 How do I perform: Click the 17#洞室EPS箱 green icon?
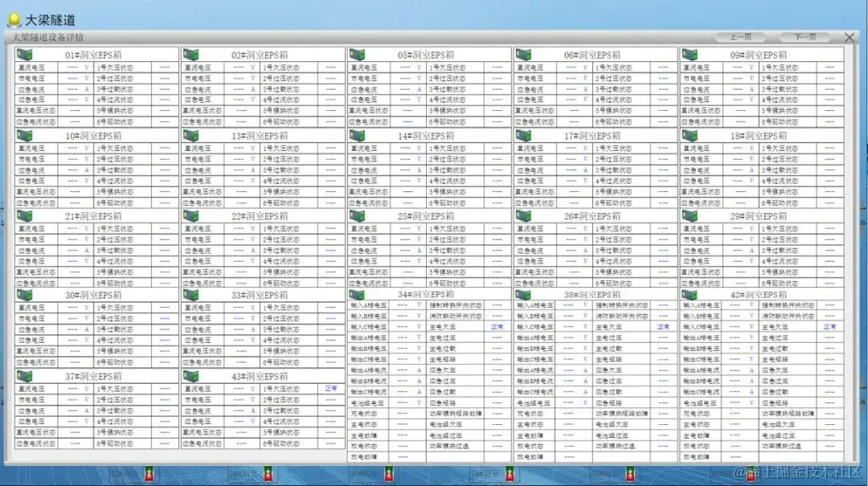click(x=524, y=136)
